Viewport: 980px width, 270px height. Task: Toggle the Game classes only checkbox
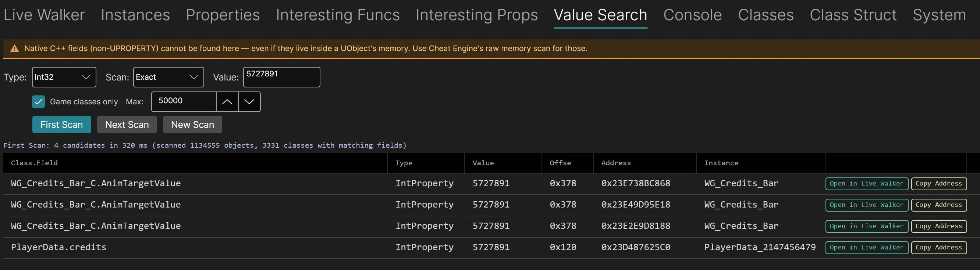pos(38,101)
